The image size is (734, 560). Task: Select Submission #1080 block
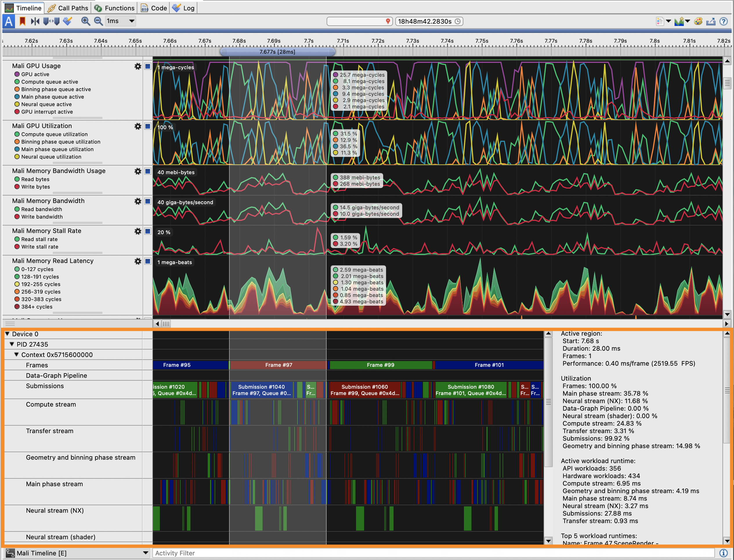coord(471,390)
